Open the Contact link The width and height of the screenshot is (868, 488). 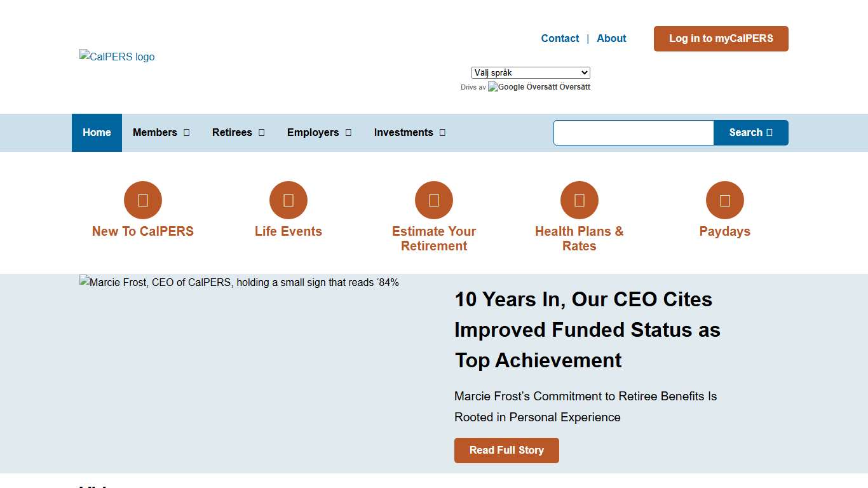(x=560, y=39)
